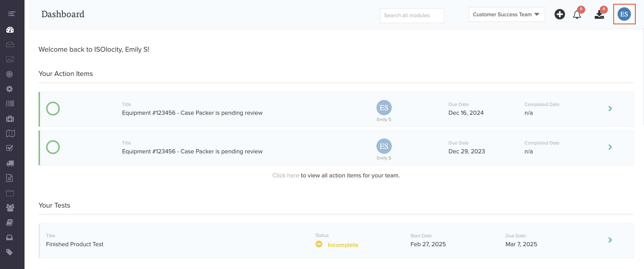This screenshot has height=269, width=644.
Task: Open the downloads tray icon
Action: point(599,15)
